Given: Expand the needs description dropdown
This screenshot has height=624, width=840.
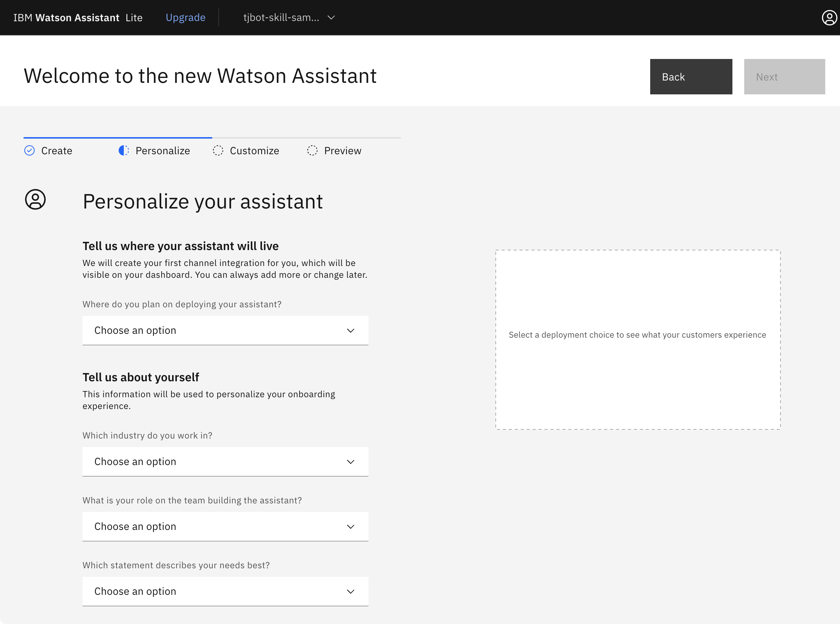Looking at the screenshot, I should click(x=225, y=591).
